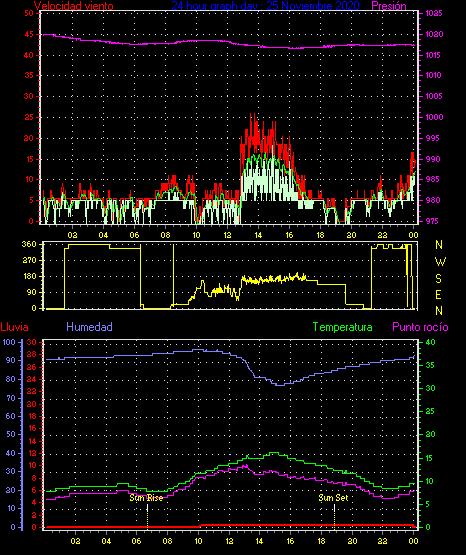Click the '1010' pressure axis value
Screen dimensions: 466x555
433,75
